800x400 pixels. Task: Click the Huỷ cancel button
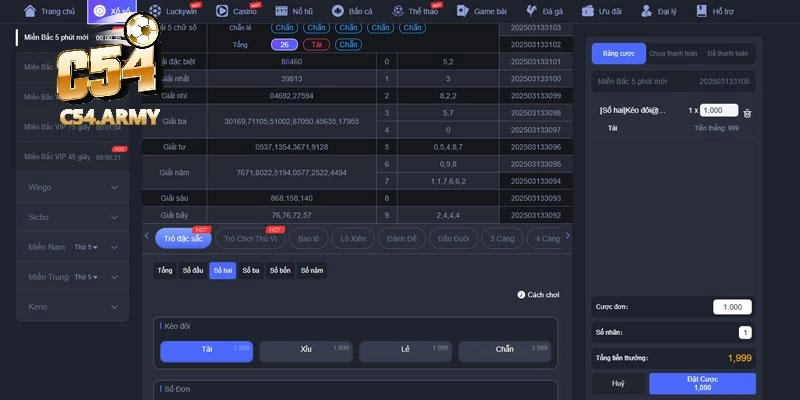[x=619, y=383]
